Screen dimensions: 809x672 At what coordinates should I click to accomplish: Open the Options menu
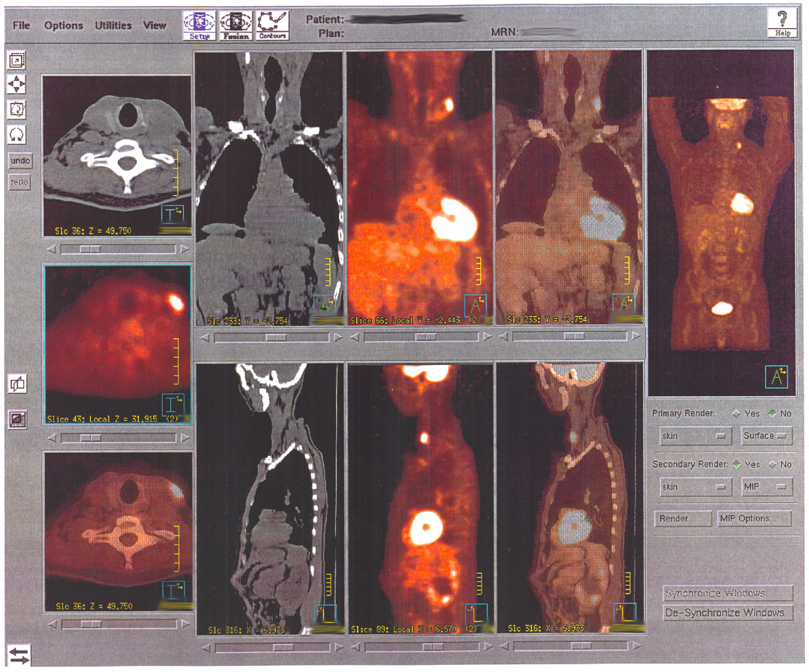click(64, 25)
